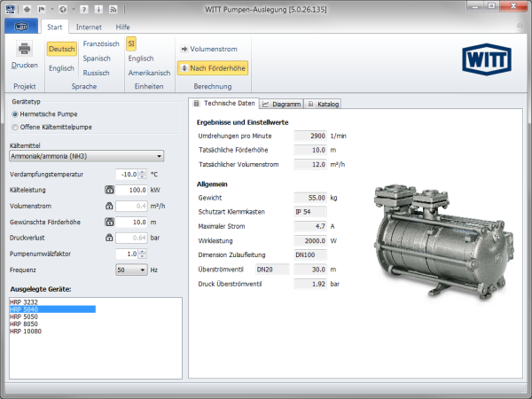Select SI units
532x399 pixels.
click(131, 43)
